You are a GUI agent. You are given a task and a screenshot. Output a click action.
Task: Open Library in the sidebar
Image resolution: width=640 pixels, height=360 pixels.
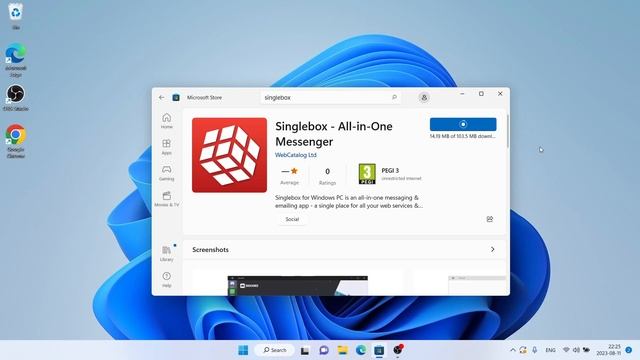[167, 253]
